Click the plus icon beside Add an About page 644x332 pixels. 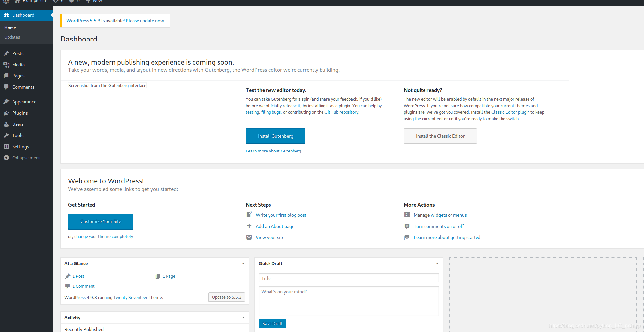(249, 226)
